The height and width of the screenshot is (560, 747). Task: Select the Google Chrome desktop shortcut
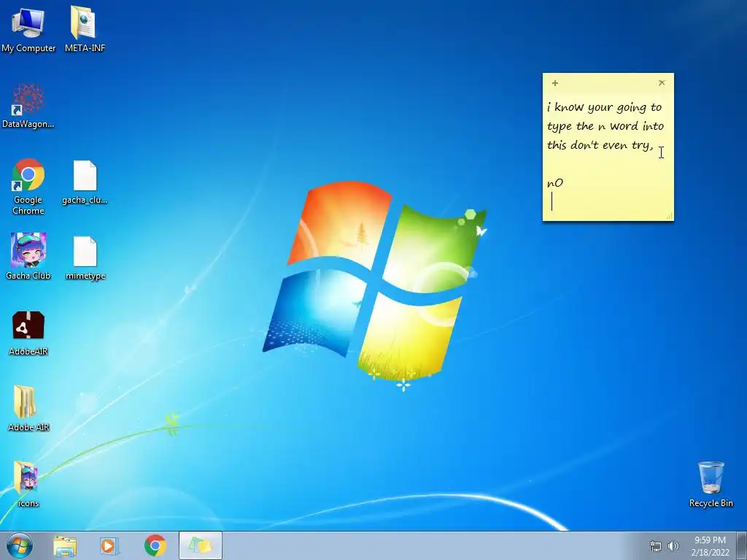click(x=28, y=186)
